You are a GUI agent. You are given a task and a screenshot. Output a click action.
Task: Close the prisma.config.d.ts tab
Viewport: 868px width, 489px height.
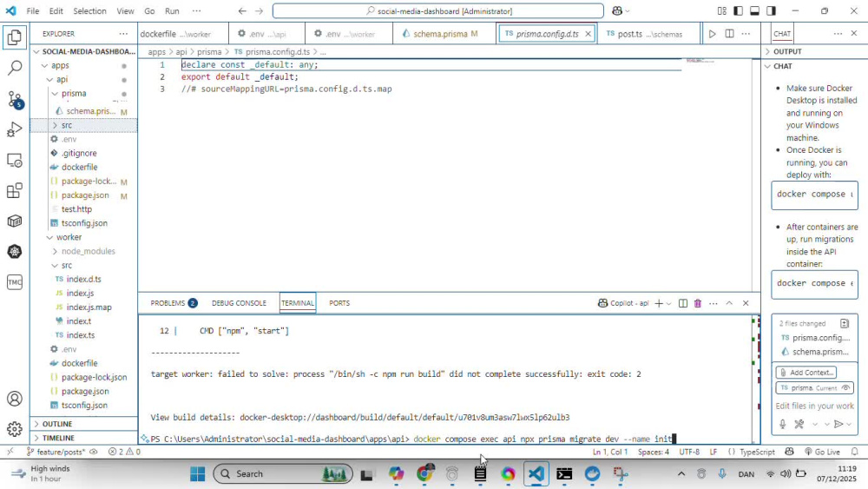[x=588, y=34]
